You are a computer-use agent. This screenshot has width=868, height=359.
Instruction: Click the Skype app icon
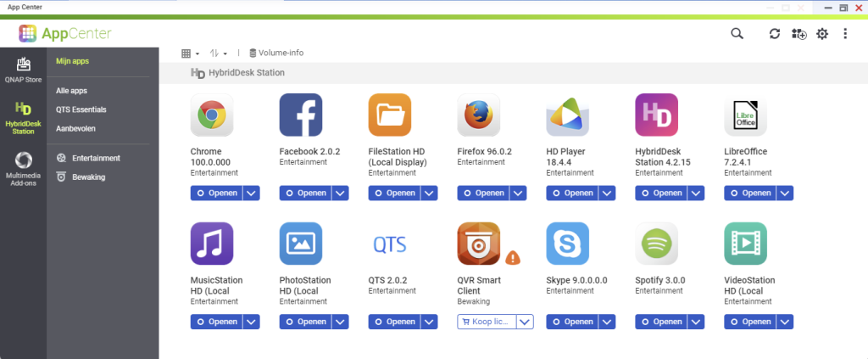pyautogui.click(x=567, y=244)
